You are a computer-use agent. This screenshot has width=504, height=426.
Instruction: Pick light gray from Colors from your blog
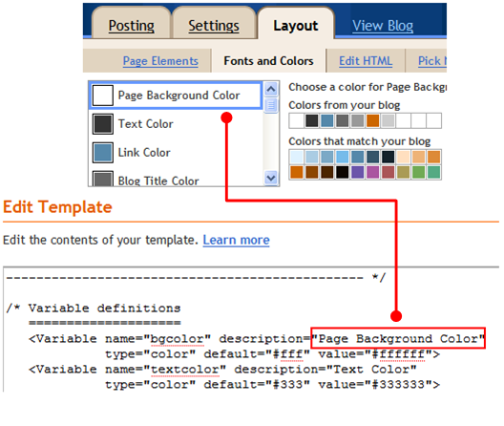pyautogui.click(x=388, y=120)
